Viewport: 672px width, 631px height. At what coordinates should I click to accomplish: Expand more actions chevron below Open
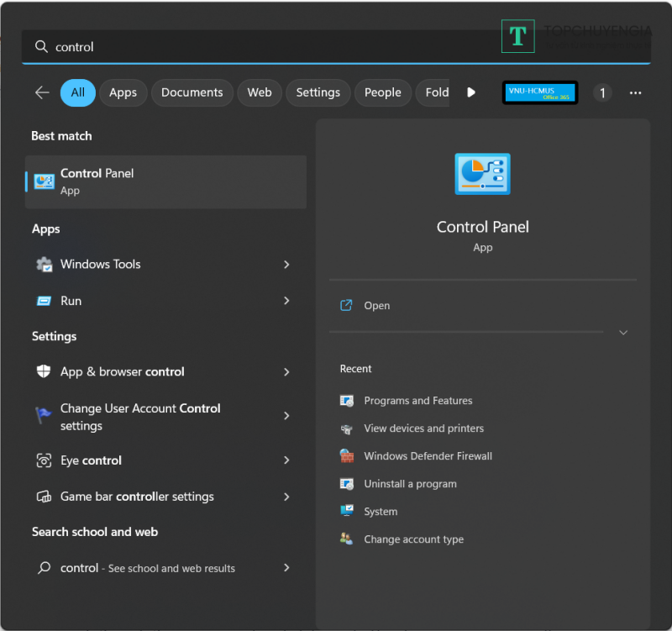(623, 333)
